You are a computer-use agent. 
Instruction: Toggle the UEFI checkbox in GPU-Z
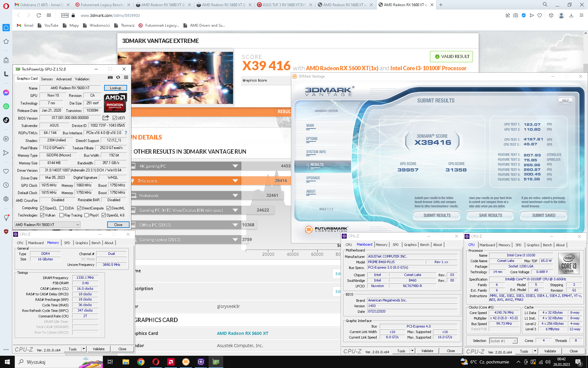pos(115,118)
